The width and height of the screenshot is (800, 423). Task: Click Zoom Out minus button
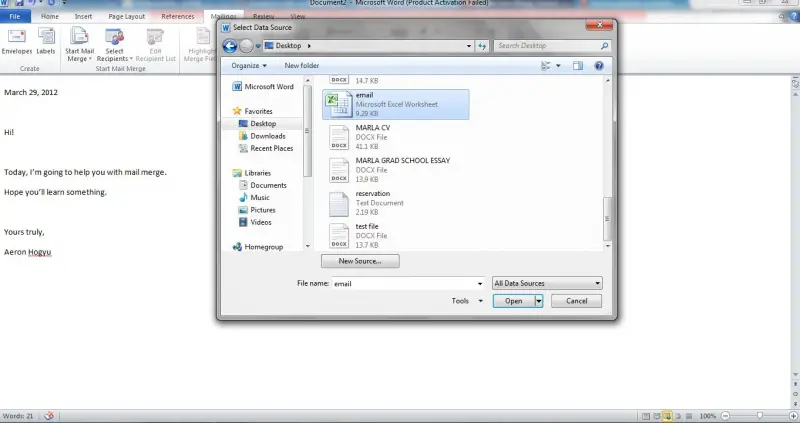tap(726, 416)
